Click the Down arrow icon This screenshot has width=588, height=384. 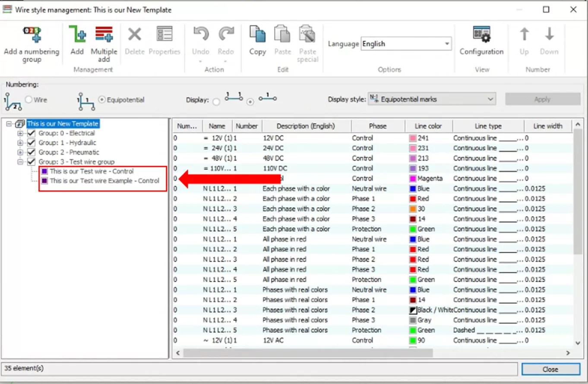tap(549, 35)
